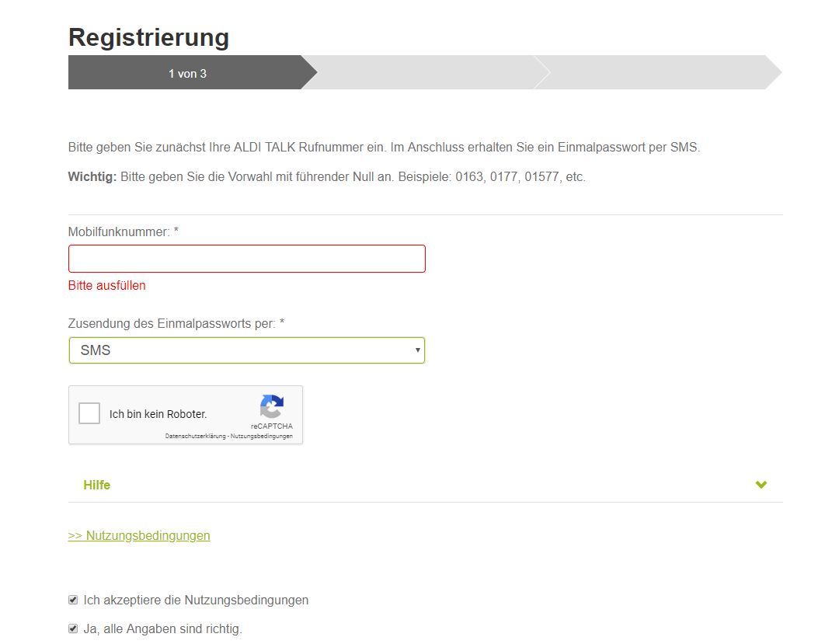The width and height of the screenshot is (839, 644).
Task: Open the Nutzungsbedingungen link inside reCAPTCHA box
Action: (262, 437)
